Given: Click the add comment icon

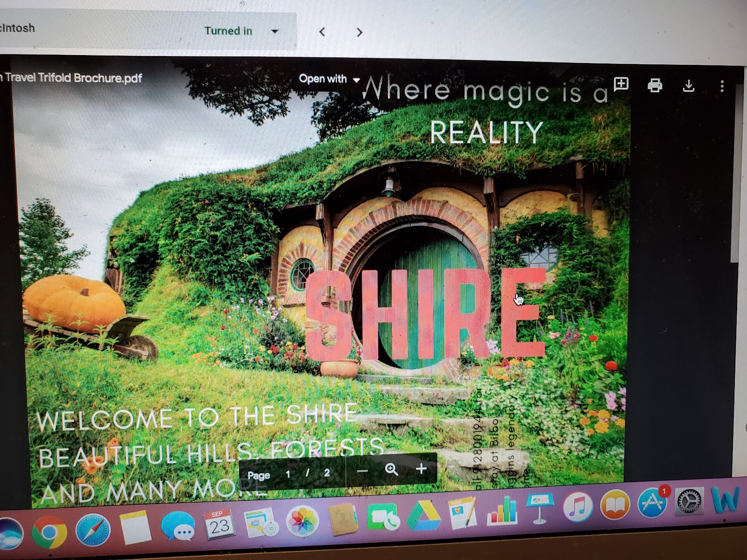Looking at the screenshot, I should pyautogui.click(x=621, y=84).
